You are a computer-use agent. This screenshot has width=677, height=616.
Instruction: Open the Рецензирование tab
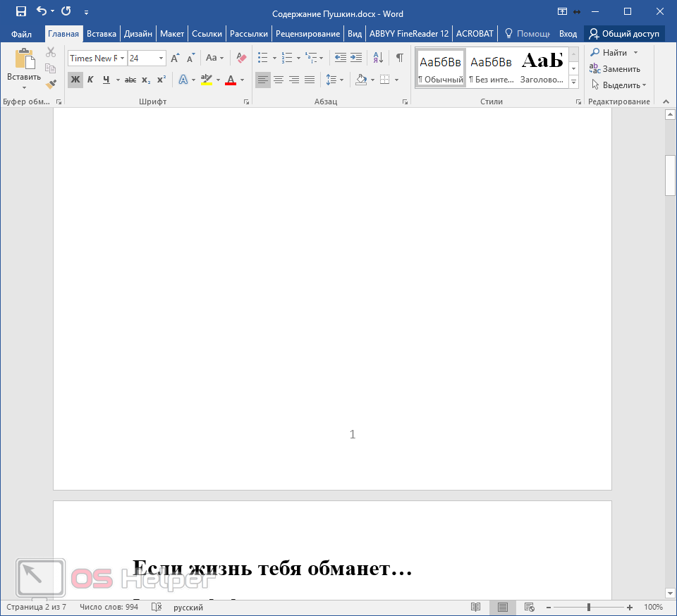[x=307, y=34]
